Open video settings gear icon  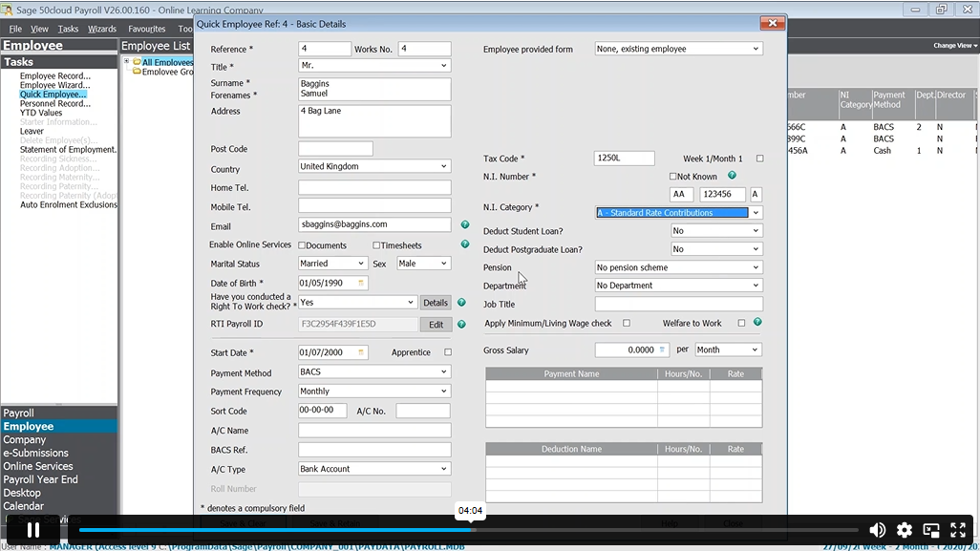pos(904,530)
